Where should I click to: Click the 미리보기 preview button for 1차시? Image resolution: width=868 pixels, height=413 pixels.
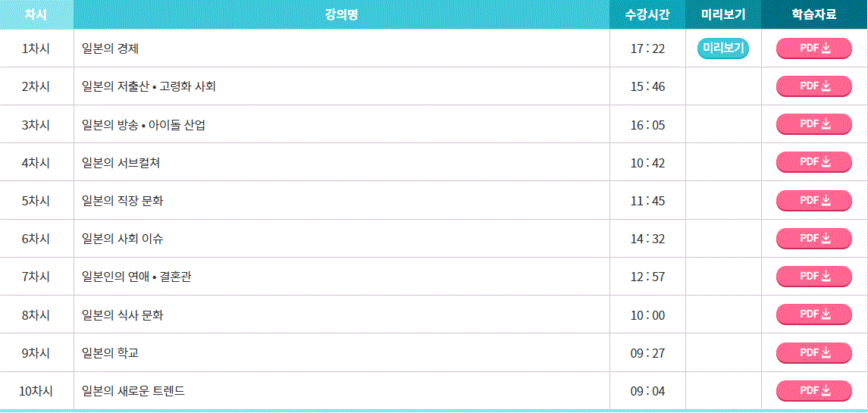tap(723, 48)
